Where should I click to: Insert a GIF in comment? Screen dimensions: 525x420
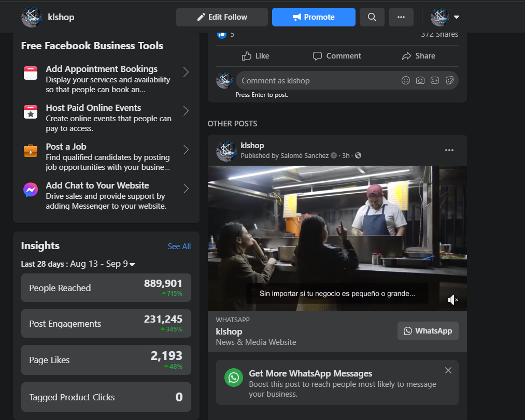(x=435, y=80)
